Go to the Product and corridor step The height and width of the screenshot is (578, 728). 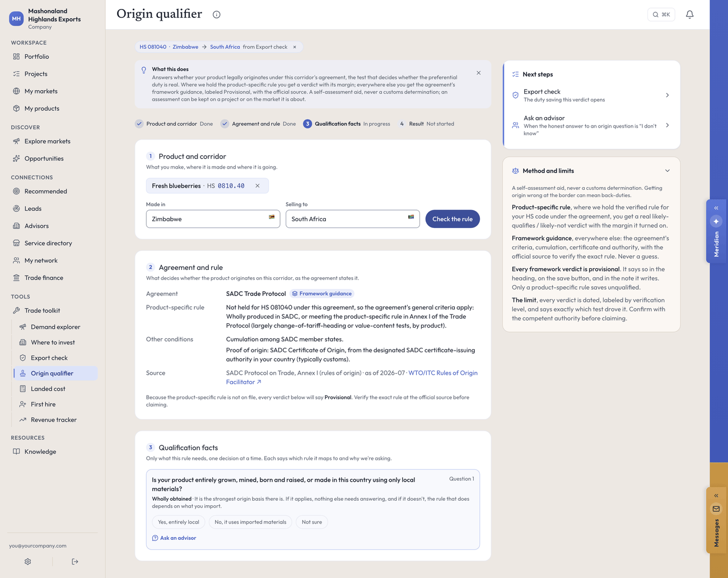[174, 124]
